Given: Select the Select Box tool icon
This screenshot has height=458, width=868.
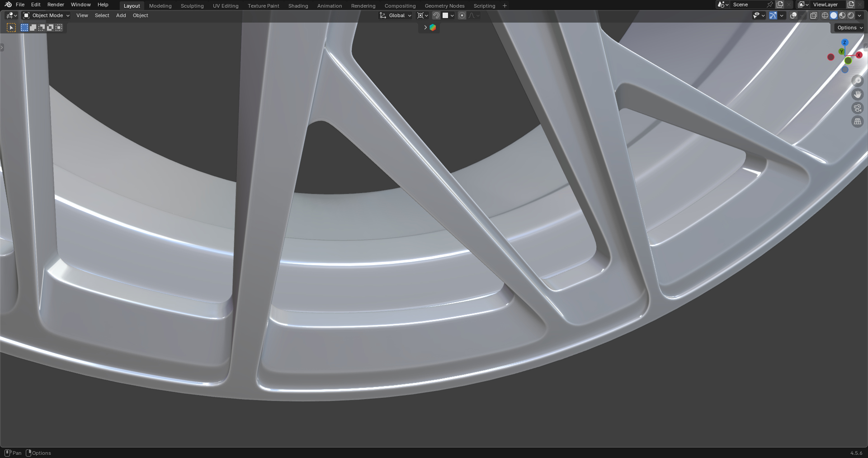Looking at the screenshot, I should tap(11, 28).
